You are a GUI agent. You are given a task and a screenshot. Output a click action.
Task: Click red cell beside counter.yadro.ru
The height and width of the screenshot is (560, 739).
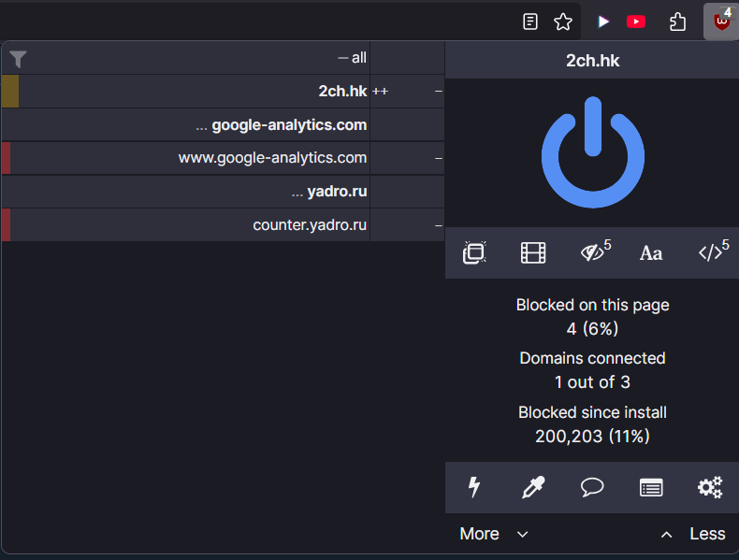click(x=7, y=225)
